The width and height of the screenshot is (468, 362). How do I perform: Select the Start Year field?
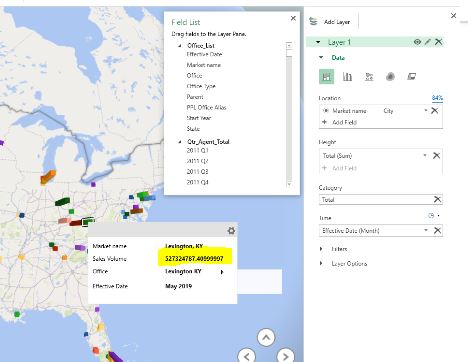coord(199,118)
